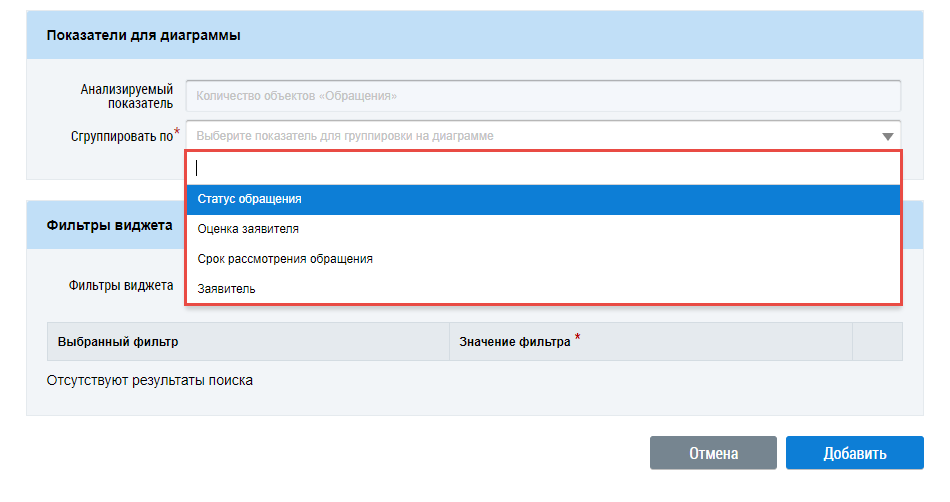
Task: Click the red asterisk beside "Сгруппировать по"
Action: (x=178, y=132)
